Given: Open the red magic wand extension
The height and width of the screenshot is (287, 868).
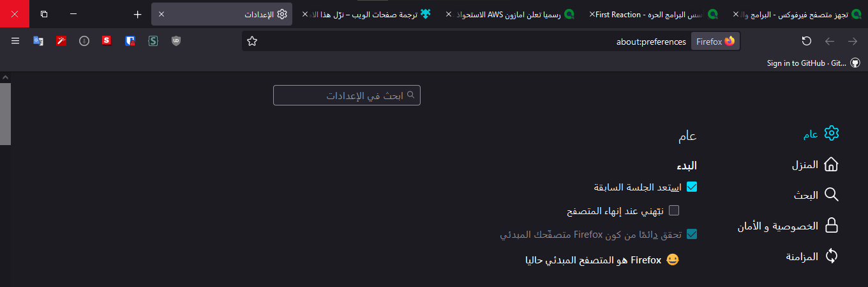Looking at the screenshot, I should [x=61, y=41].
